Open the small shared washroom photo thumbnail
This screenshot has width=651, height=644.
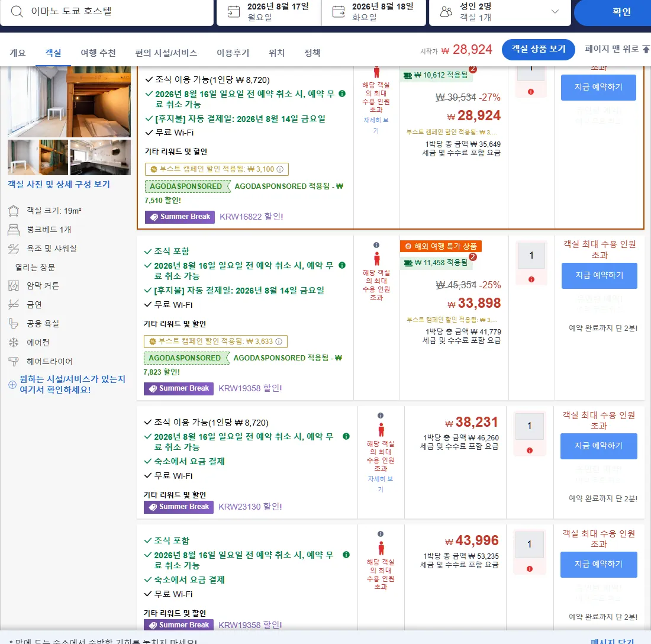(x=101, y=157)
